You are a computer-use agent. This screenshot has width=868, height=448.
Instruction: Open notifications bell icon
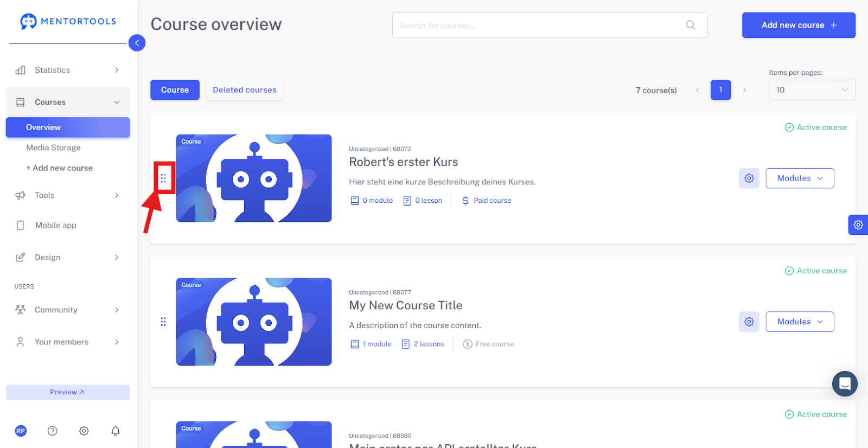point(116,431)
